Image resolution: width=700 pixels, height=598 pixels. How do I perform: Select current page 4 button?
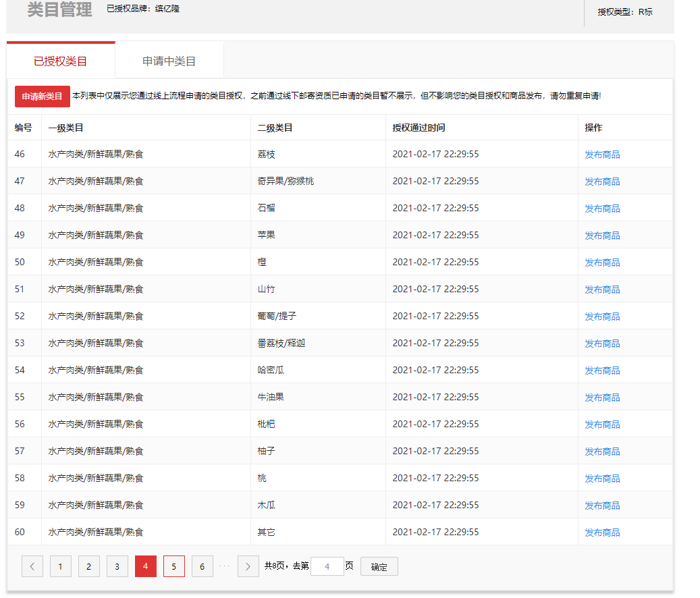pyautogui.click(x=146, y=566)
